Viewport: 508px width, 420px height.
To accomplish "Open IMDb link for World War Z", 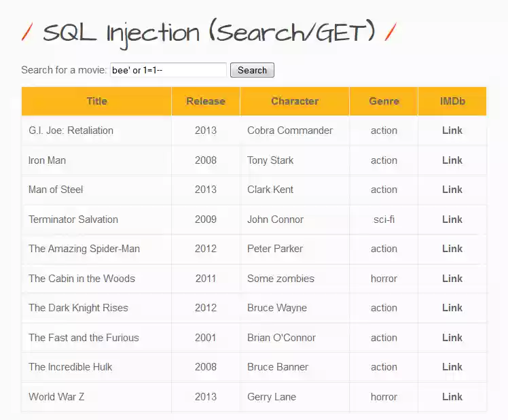I will (x=452, y=397).
